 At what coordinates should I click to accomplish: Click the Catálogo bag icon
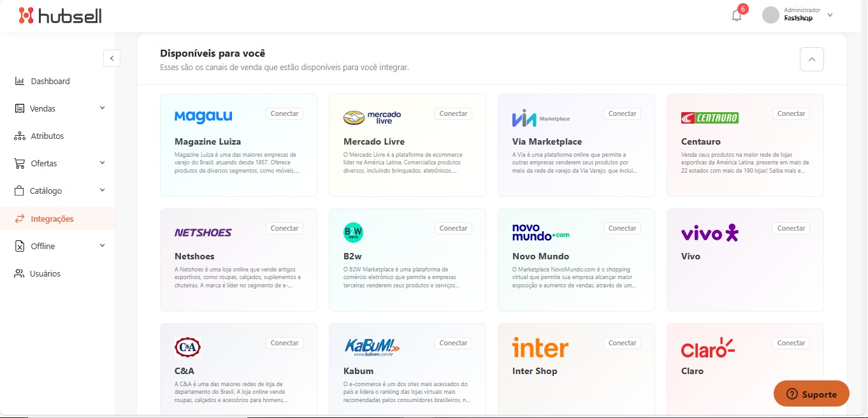point(19,191)
